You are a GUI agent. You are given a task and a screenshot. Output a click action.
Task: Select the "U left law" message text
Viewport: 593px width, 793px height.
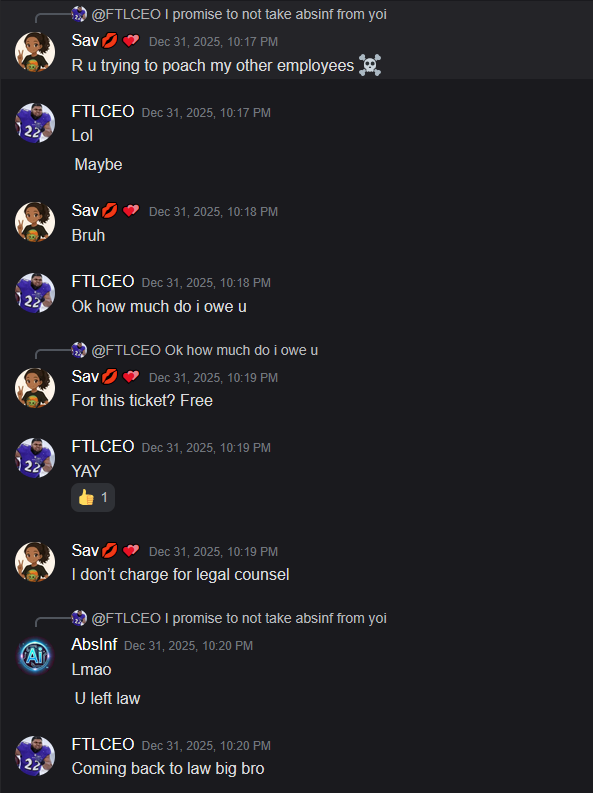pos(107,698)
